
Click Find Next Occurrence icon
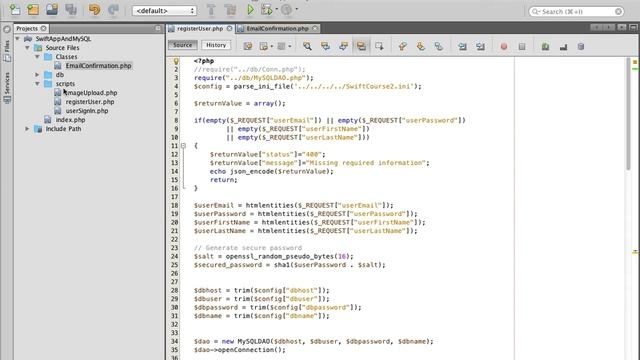[x=343, y=46]
